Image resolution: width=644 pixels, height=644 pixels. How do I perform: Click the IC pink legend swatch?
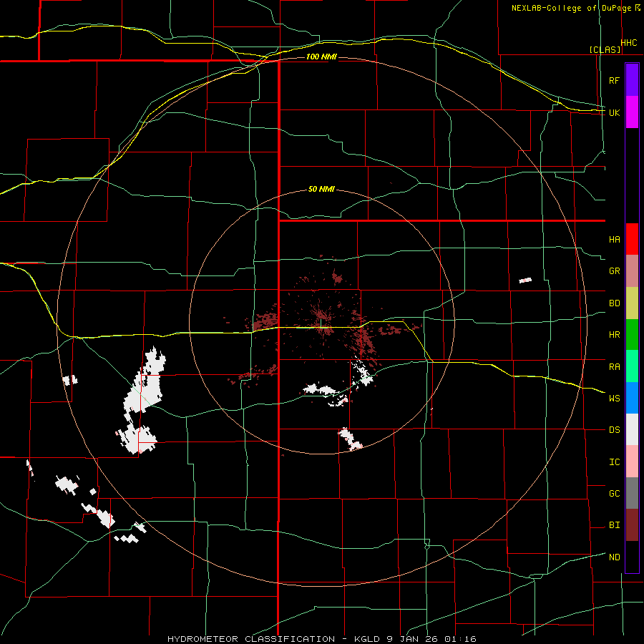(632, 462)
